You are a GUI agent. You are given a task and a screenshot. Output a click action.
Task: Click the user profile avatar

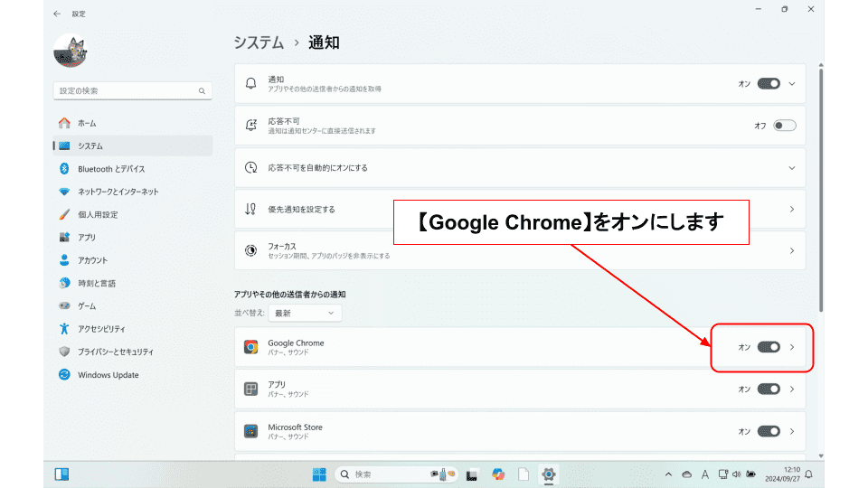[x=71, y=52]
